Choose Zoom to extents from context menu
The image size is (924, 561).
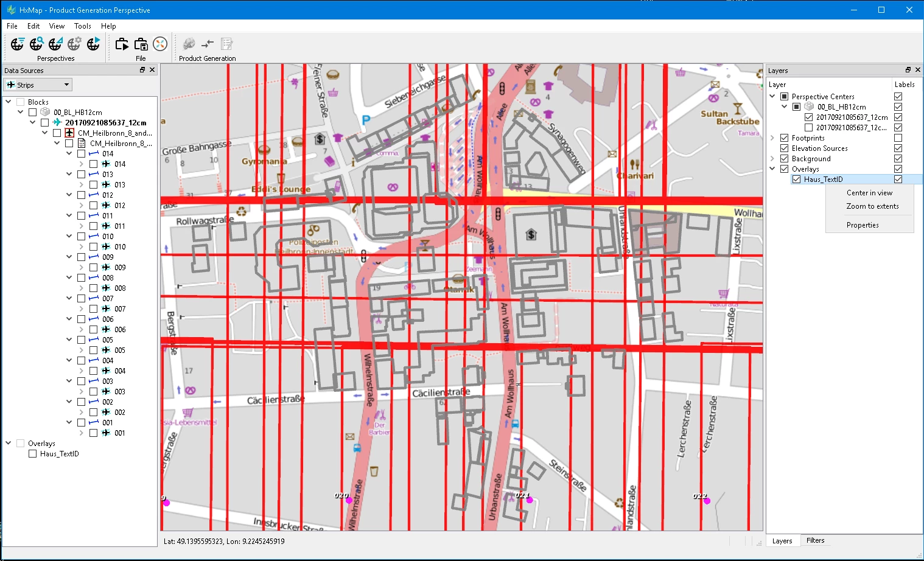pos(872,206)
